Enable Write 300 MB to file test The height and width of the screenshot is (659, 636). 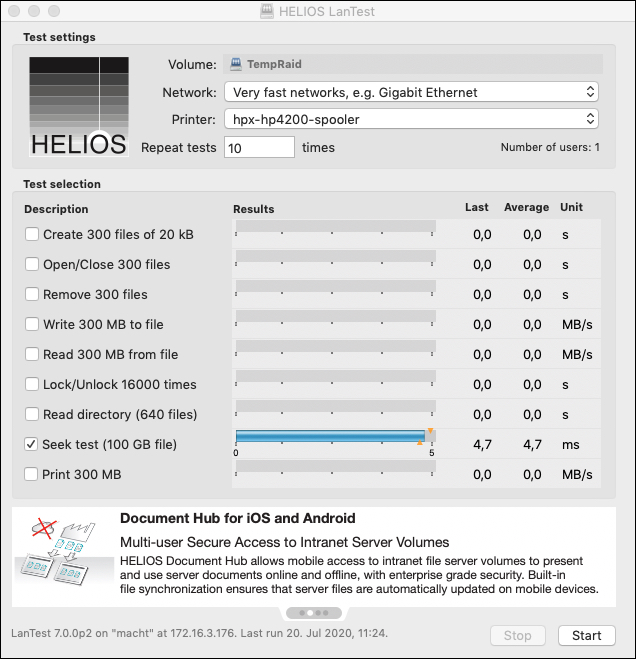[x=32, y=324]
